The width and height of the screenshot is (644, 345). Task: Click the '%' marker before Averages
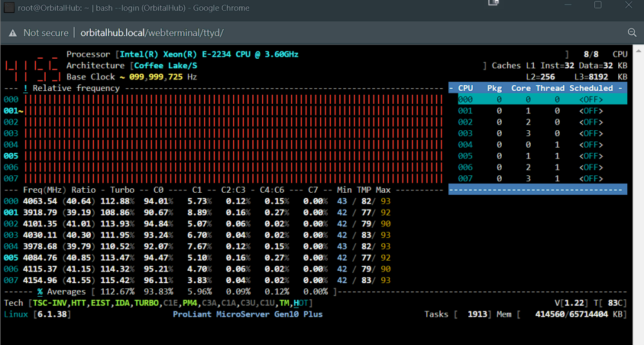click(40, 292)
